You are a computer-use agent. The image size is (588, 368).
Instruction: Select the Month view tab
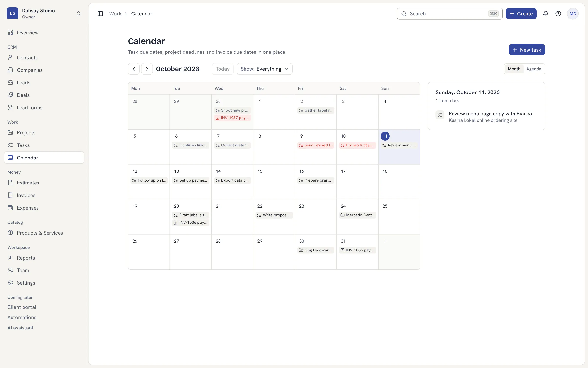coord(514,69)
